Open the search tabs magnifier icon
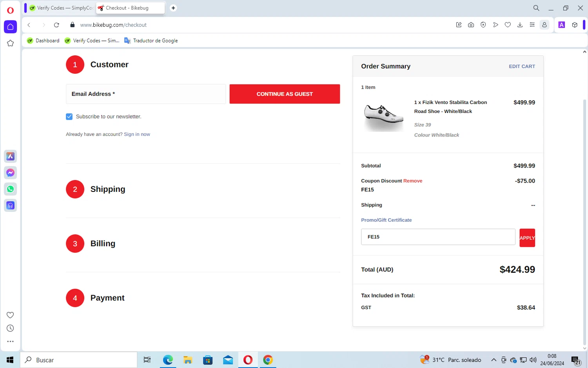The height and width of the screenshot is (368, 588). [536, 8]
